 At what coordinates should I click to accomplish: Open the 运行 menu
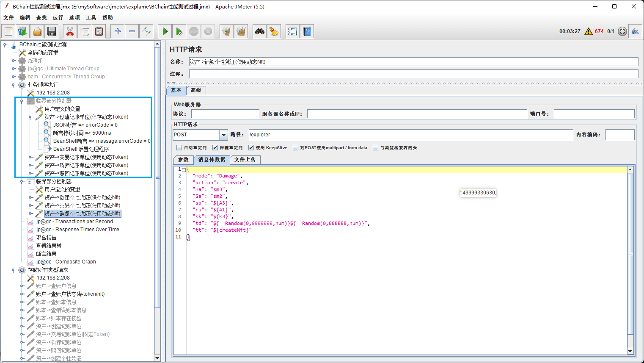[x=58, y=18]
